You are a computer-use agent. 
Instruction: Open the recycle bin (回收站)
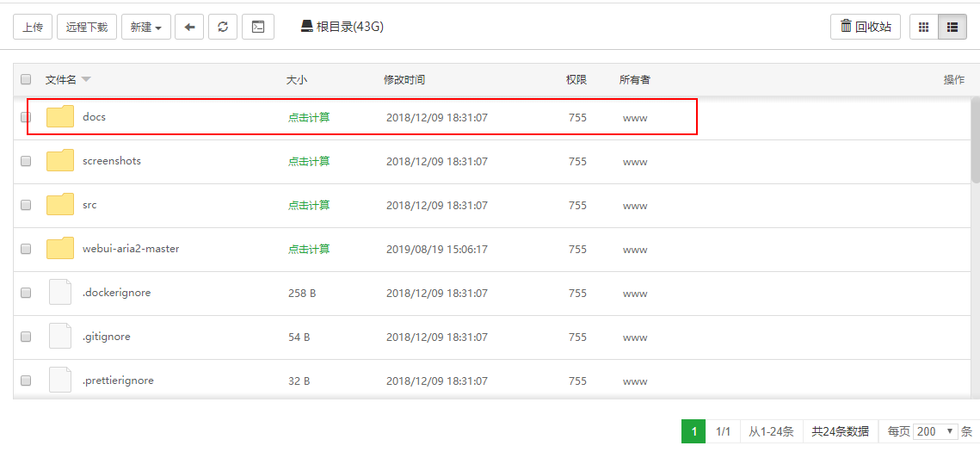click(x=865, y=27)
